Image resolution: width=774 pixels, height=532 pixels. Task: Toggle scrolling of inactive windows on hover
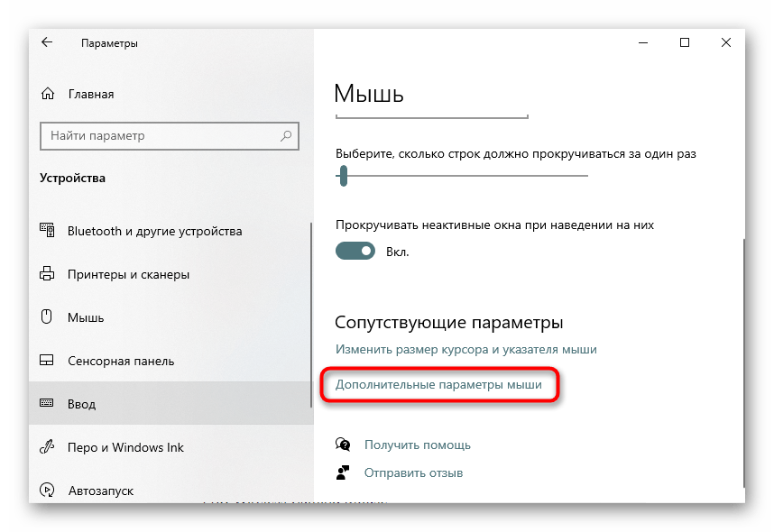click(355, 251)
